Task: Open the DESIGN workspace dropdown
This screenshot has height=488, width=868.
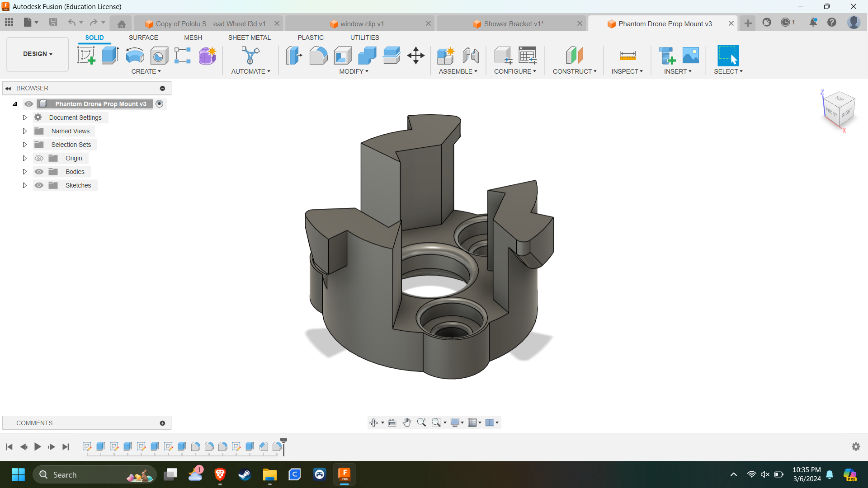Action: 38,54
